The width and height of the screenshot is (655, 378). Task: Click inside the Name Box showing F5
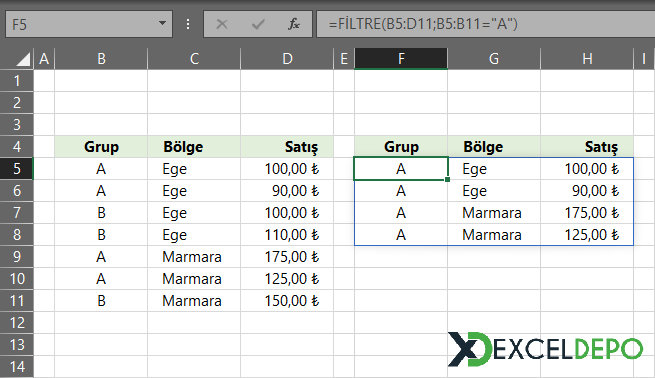click(81, 24)
